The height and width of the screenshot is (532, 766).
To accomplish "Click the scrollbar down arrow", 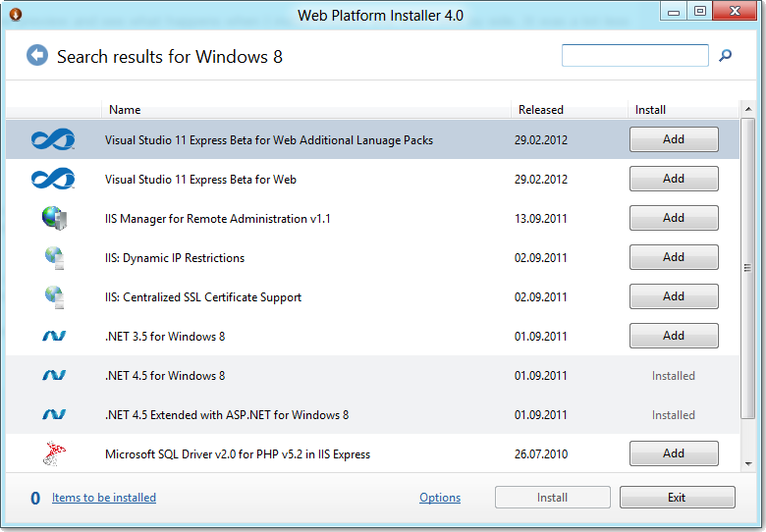I will (x=748, y=464).
